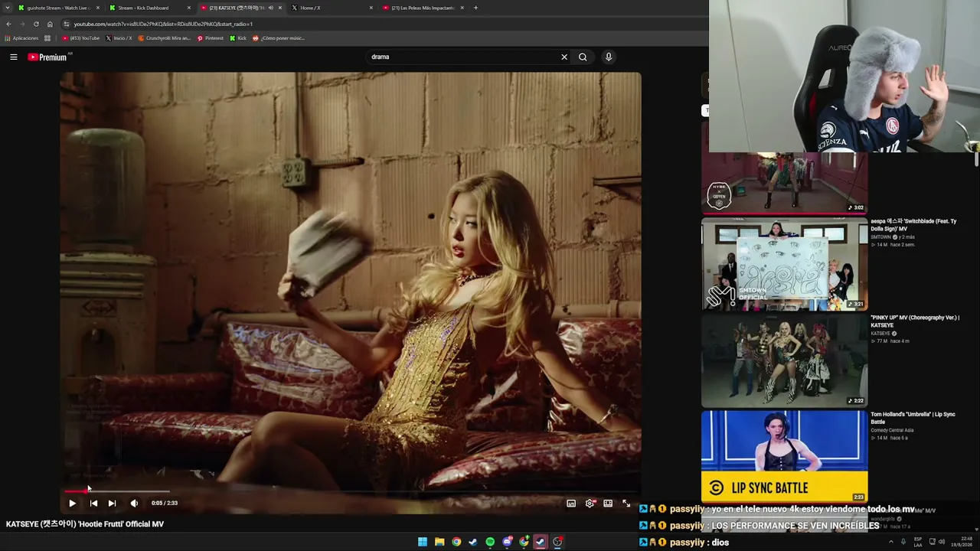Close the Kick Dashboard tab
980x551 pixels.
pos(189,8)
